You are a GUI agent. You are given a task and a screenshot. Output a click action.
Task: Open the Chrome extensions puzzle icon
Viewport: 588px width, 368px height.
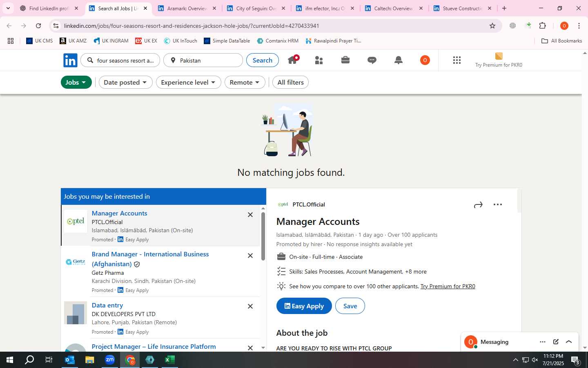tap(543, 26)
